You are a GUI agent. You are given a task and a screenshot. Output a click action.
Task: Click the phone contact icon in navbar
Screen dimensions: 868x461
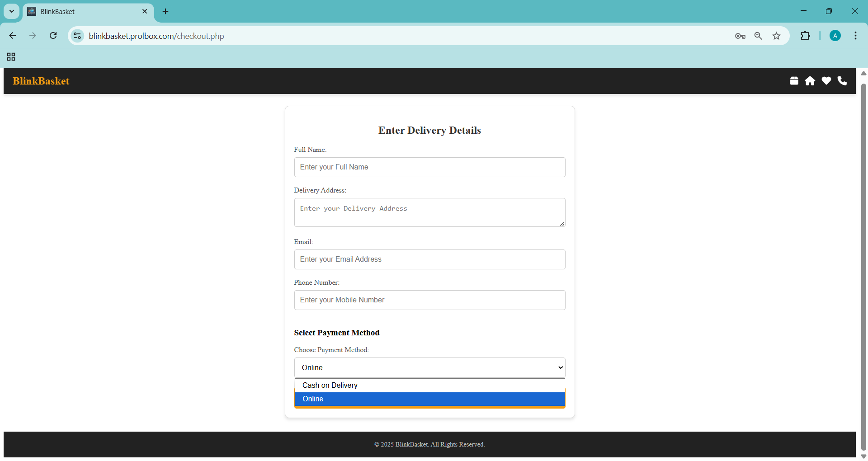842,81
